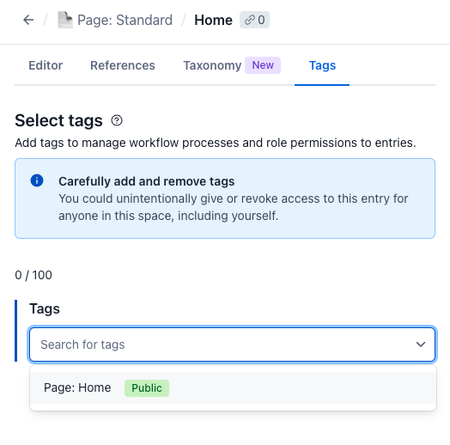Click the 0 / 100 tag counter

coord(33,275)
